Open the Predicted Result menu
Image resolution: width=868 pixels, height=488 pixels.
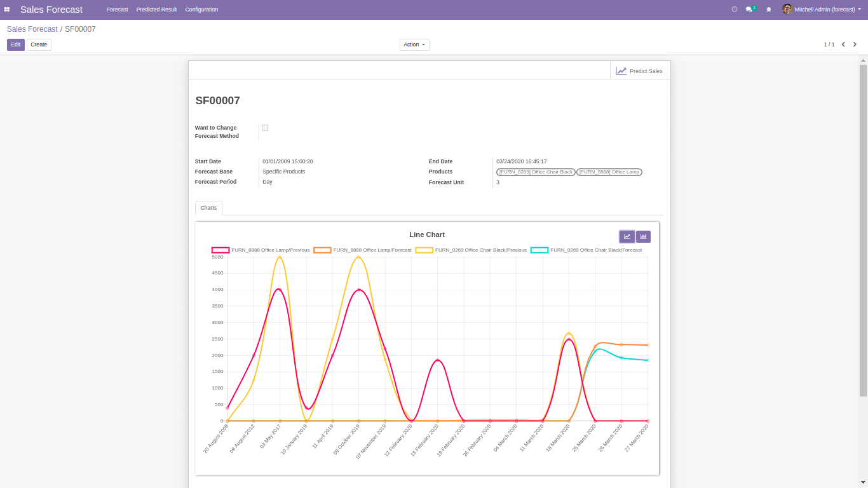click(x=156, y=10)
